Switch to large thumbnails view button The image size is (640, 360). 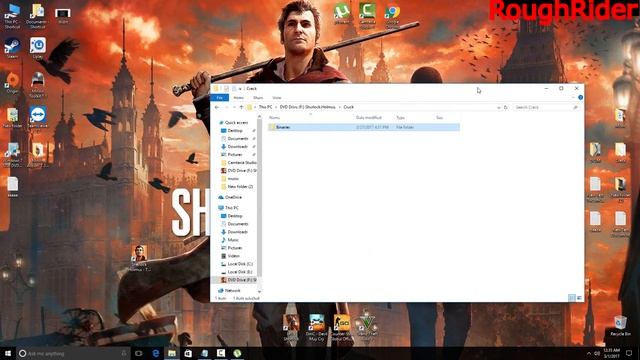pyautogui.click(x=579, y=298)
